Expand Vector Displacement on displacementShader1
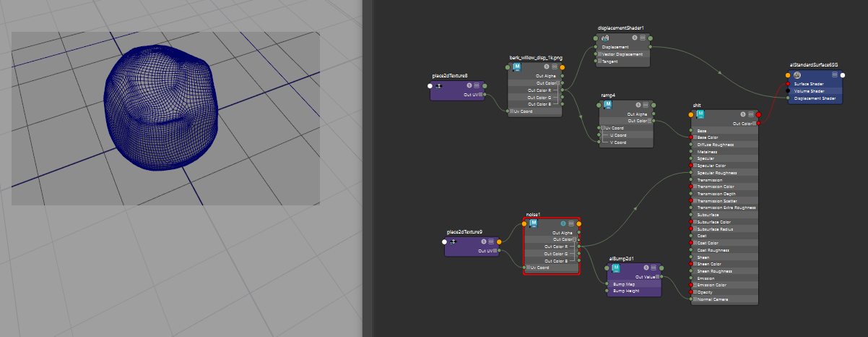Image resolution: width=868 pixels, height=337 pixels. (599, 54)
